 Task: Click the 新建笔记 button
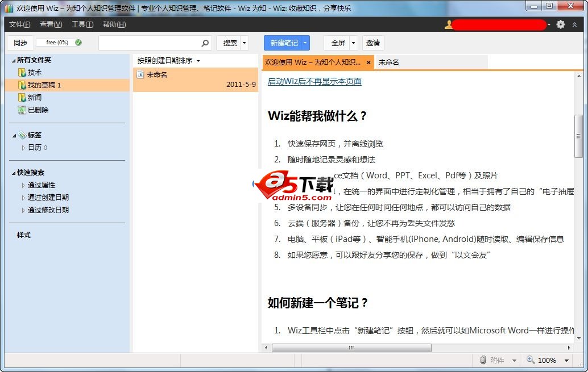point(284,43)
